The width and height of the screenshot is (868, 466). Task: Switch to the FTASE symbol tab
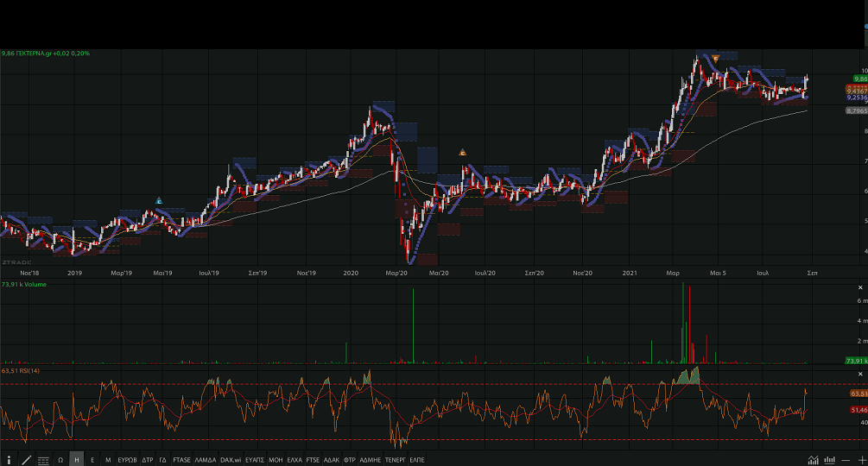[181, 460]
